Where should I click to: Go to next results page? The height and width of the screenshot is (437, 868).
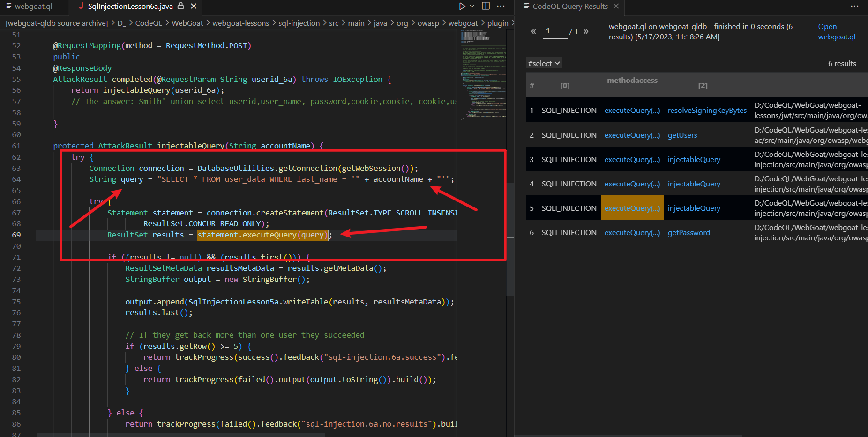click(586, 31)
